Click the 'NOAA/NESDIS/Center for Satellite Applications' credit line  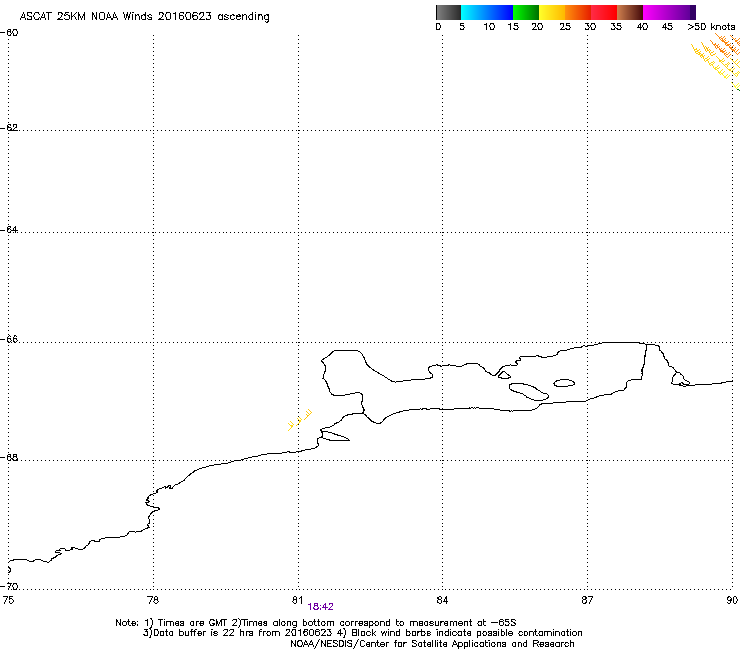coord(432,644)
